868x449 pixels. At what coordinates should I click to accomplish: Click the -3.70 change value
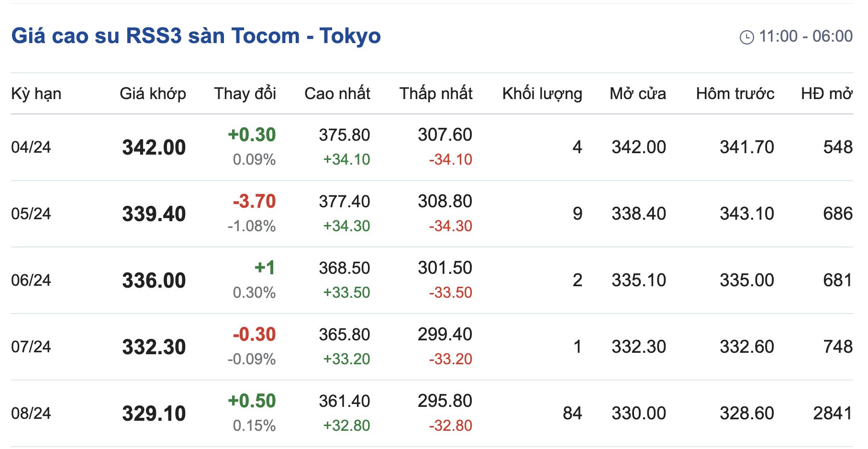pyautogui.click(x=254, y=202)
